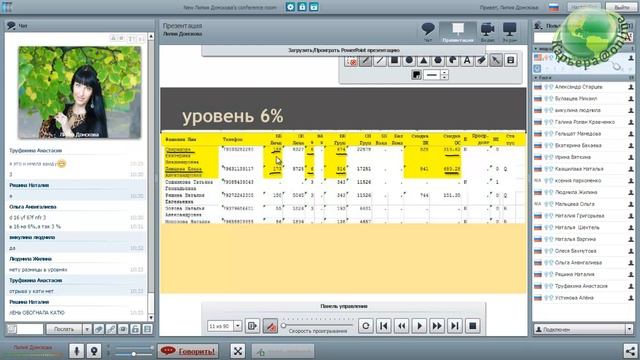
Task: Click the chat lock icon
Action: [x=136, y=329]
